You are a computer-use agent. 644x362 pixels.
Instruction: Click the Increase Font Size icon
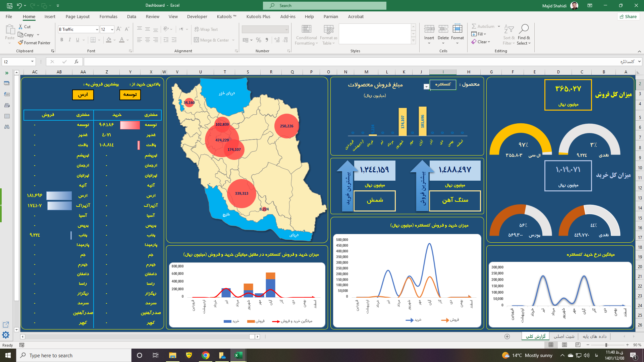tap(119, 29)
